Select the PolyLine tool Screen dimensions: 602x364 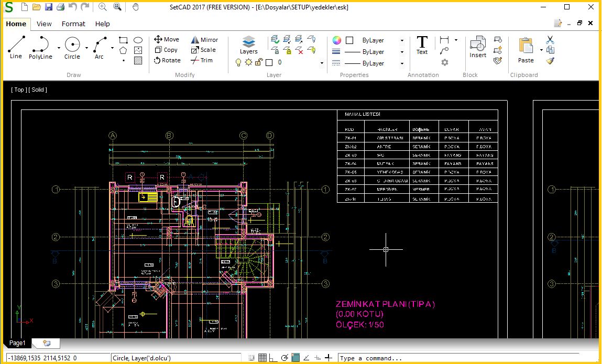pos(40,47)
